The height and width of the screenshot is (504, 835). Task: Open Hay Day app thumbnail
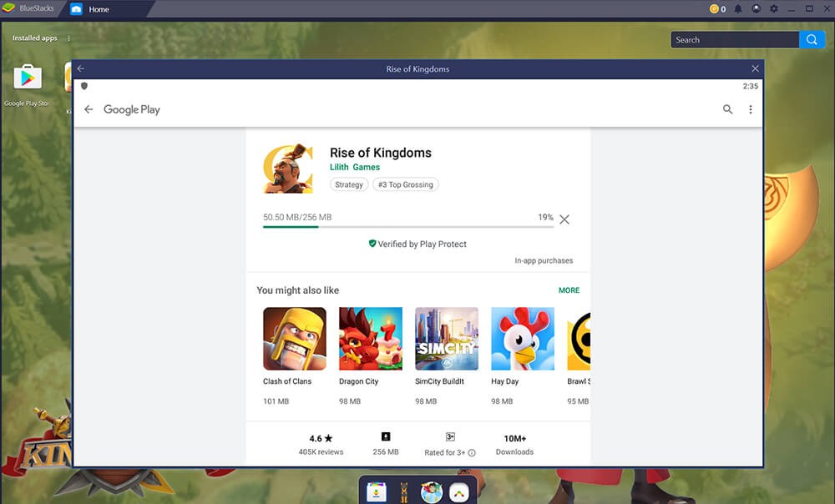click(523, 339)
